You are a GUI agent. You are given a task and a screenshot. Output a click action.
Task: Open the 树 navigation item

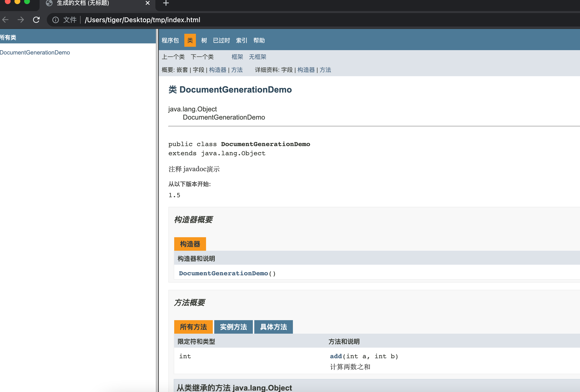click(x=204, y=41)
